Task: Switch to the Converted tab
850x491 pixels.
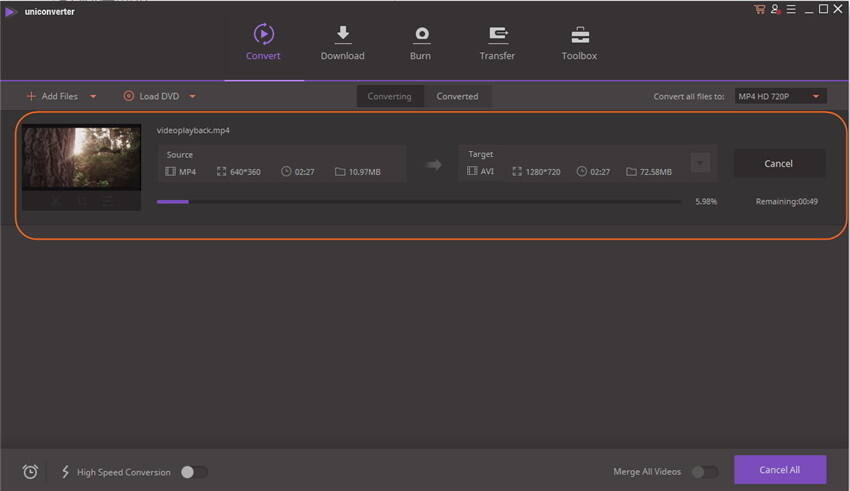Action: [x=458, y=96]
